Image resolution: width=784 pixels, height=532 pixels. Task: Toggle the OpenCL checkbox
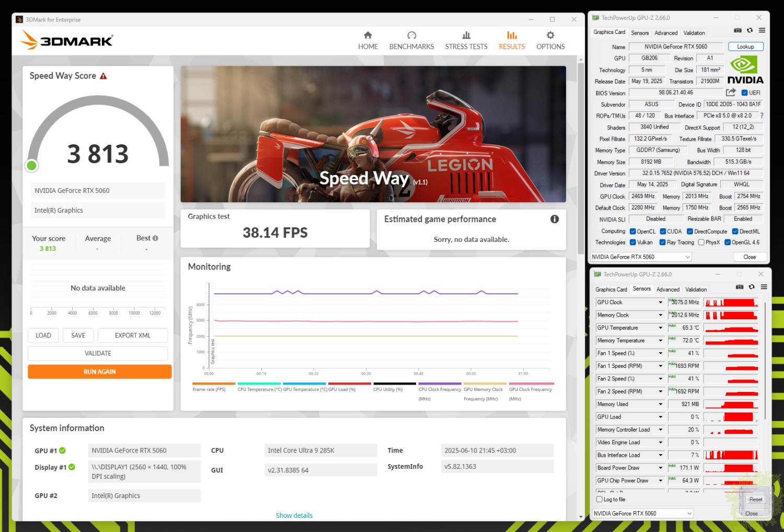tap(633, 232)
